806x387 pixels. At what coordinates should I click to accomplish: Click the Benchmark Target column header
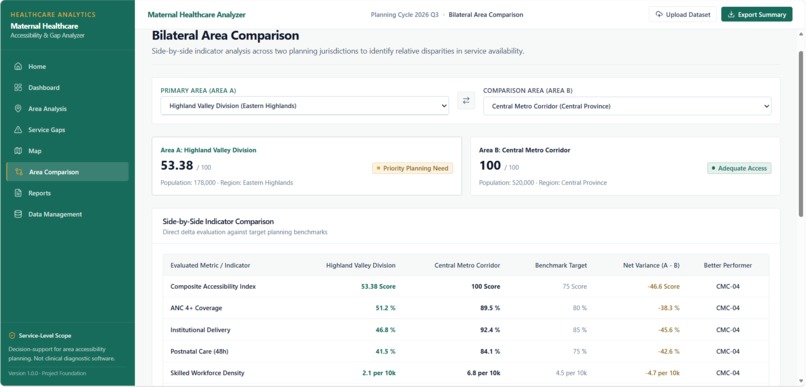[561, 265]
